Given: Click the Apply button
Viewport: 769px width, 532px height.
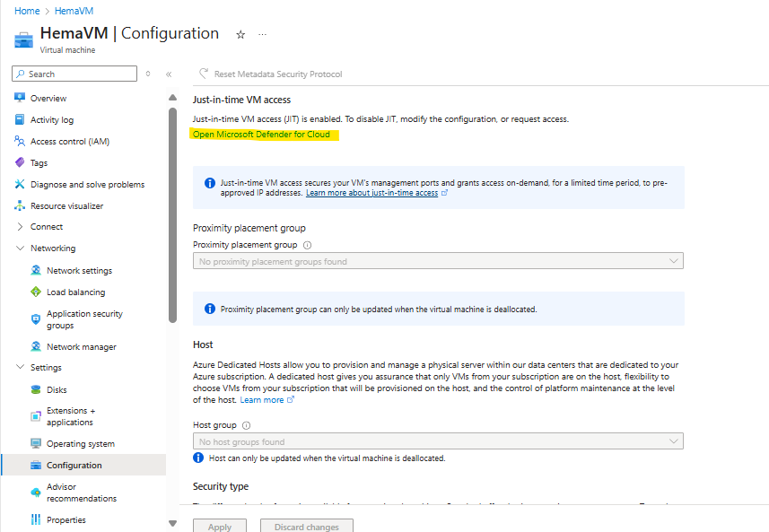Looking at the screenshot, I should [x=219, y=526].
